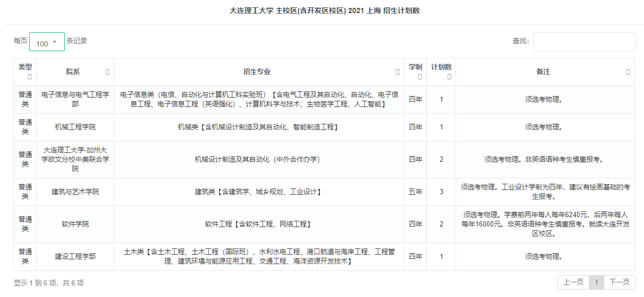The height and width of the screenshot is (297, 644).
Task: Click the 五年 duration cell
Action: pyautogui.click(x=415, y=192)
